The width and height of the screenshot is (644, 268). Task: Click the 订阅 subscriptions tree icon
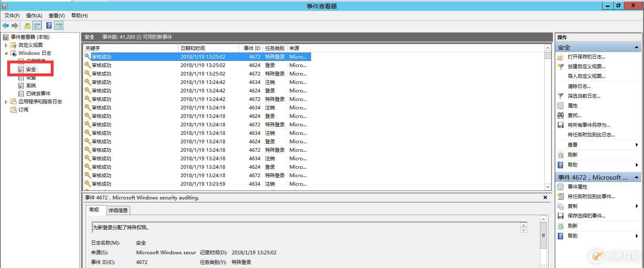[13, 109]
